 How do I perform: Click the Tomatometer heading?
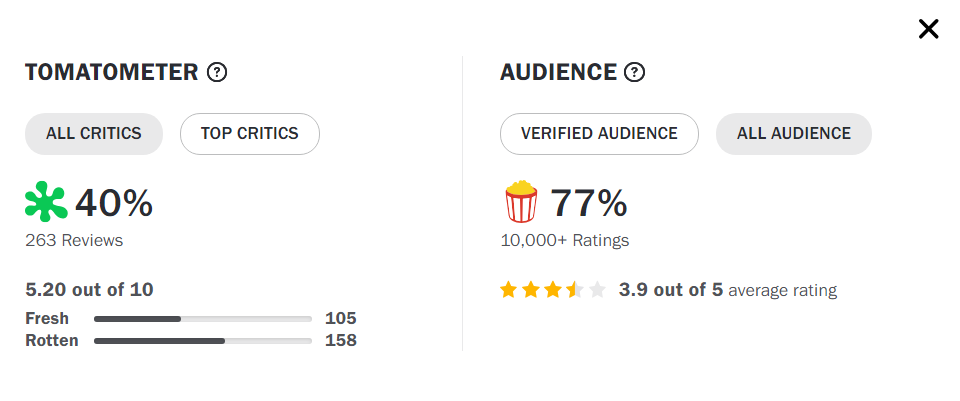coord(111,72)
